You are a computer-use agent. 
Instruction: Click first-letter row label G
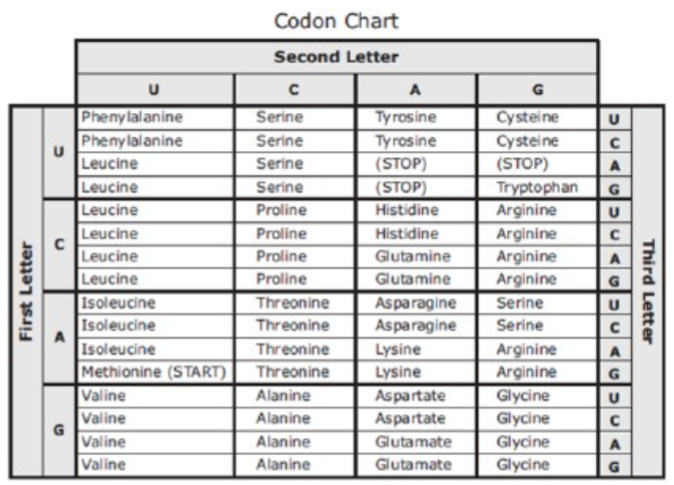(59, 430)
